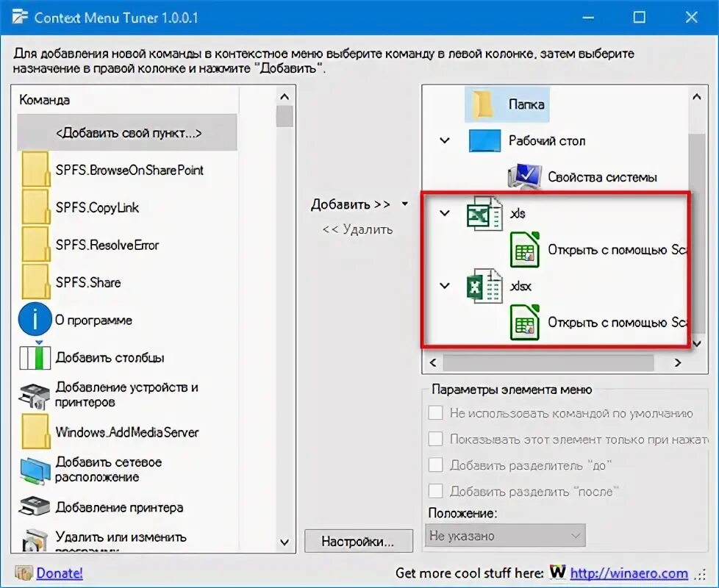The image size is (719, 588).
Task: Click right tree horizontal scroll right arrow
Action: (x=678, y=362)
